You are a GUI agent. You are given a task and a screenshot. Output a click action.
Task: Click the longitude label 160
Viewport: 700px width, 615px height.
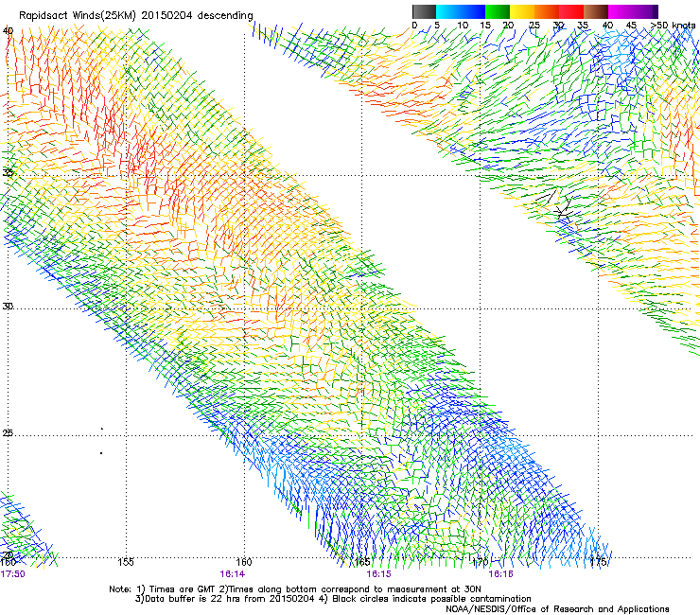point(244,562)
